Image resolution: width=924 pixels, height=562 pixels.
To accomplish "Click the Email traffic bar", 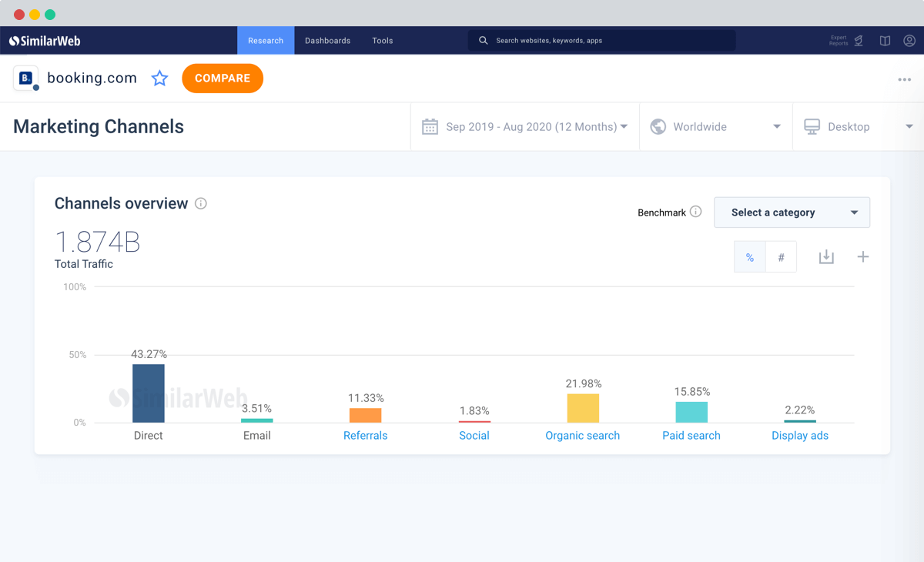I will [257, 420].
